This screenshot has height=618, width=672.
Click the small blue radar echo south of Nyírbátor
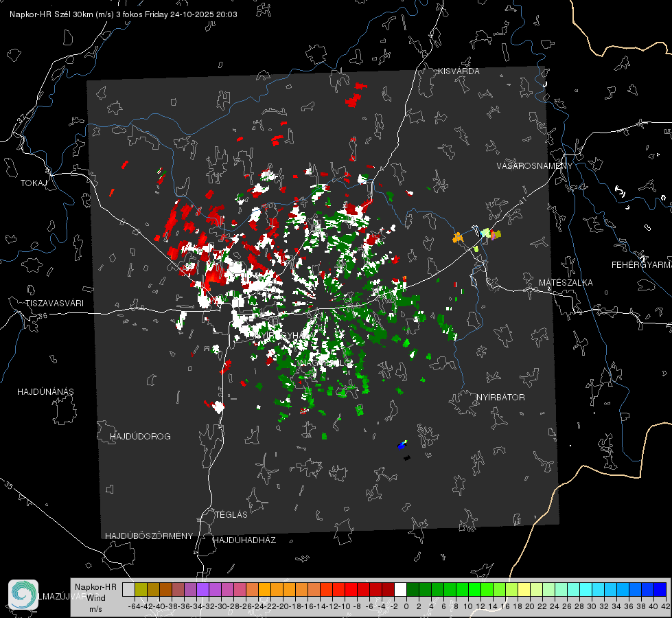click(402, 445)
